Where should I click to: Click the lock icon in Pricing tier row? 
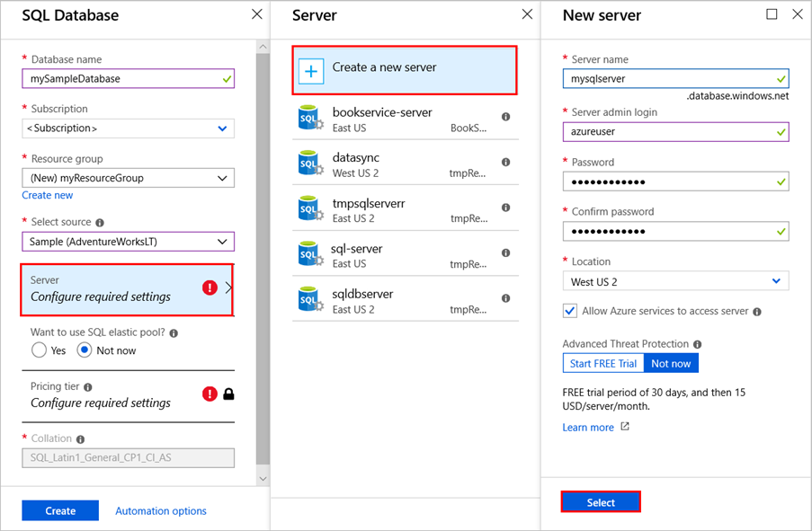point(228,394)
